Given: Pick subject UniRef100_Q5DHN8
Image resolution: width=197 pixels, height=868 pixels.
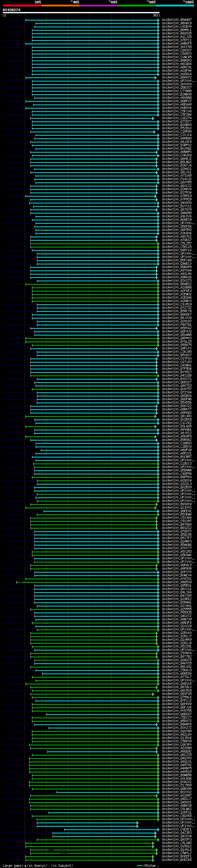Looking at the screenshot, I should [x=177, y=470].
